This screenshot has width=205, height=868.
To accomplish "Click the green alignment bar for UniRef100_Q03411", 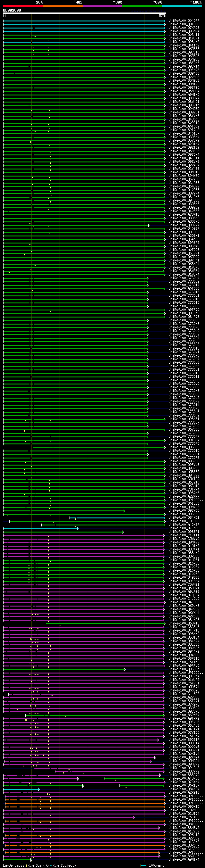I will point(85,35).
